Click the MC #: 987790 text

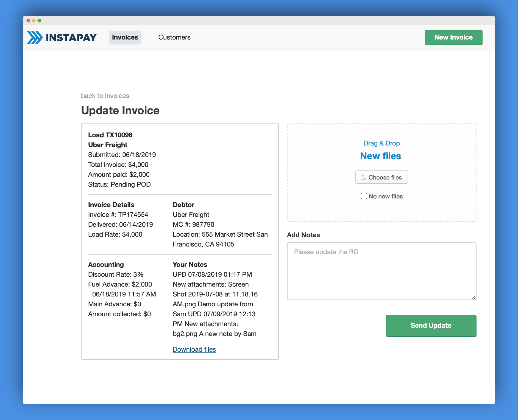(193, 225)
